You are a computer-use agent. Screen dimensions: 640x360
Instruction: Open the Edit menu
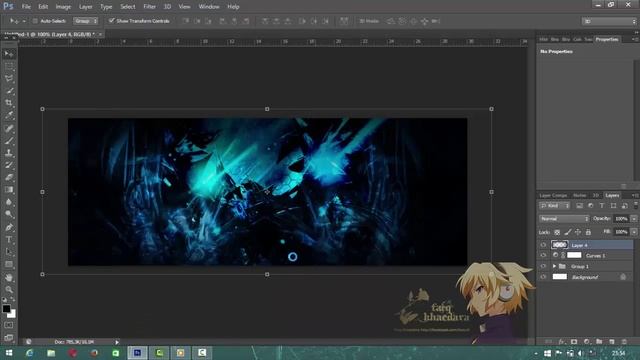(x=43, y=7)
